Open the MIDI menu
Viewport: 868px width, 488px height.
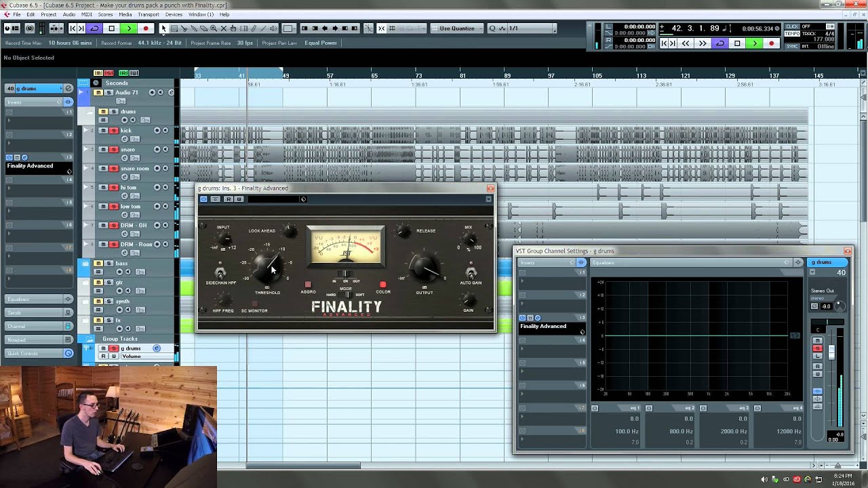pyautogui.click(x=87, y=14)
